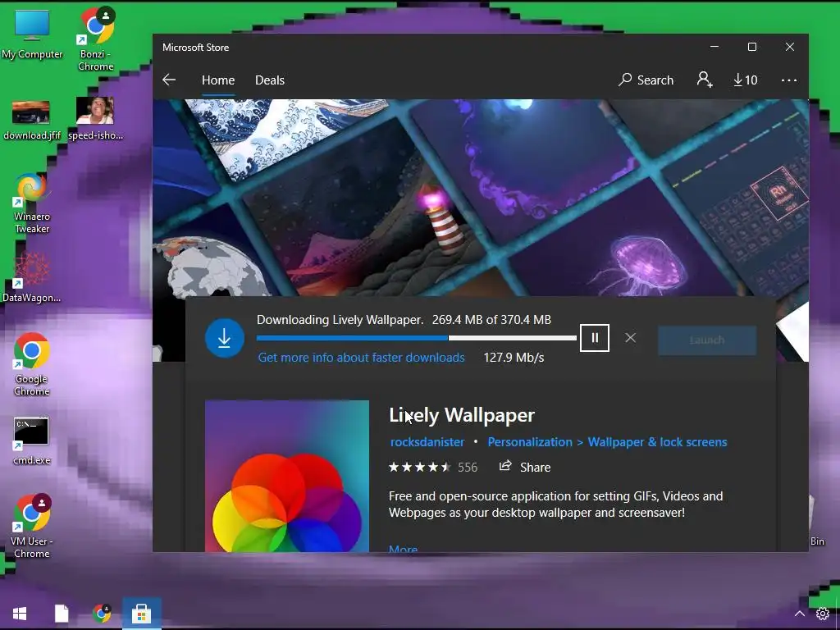Click the Lively Wallpaper app logo
The width and height of the screenshot is (840, 630).
coord(287,476)
